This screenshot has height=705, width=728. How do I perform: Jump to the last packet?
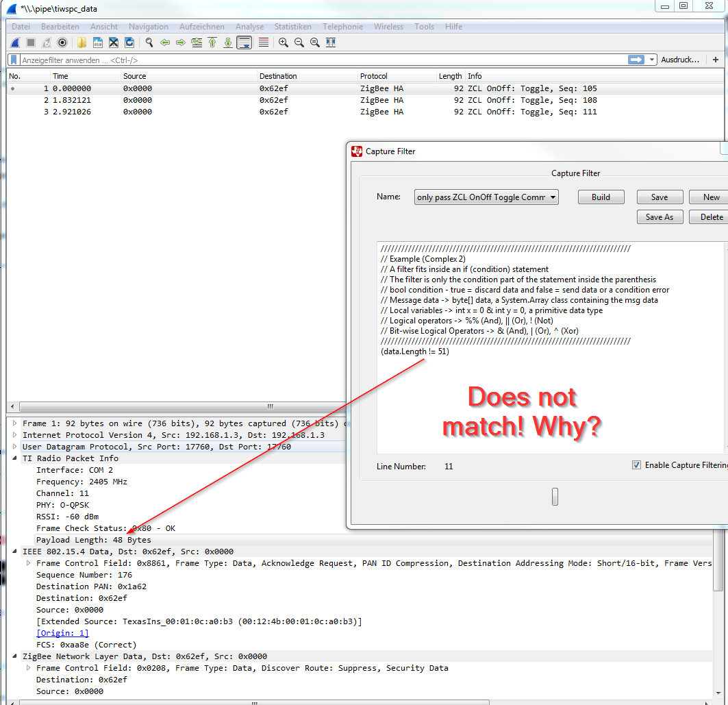coord(228,42)
